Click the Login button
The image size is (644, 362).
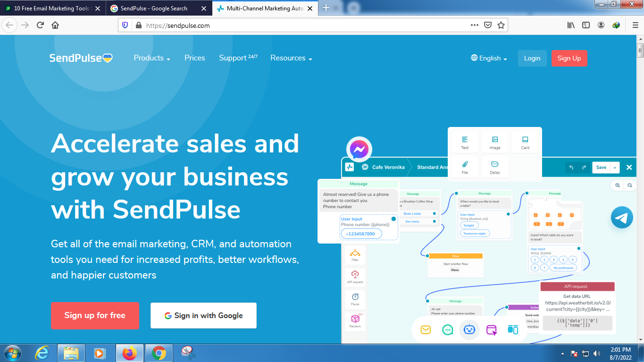click(x=532, y=59)
